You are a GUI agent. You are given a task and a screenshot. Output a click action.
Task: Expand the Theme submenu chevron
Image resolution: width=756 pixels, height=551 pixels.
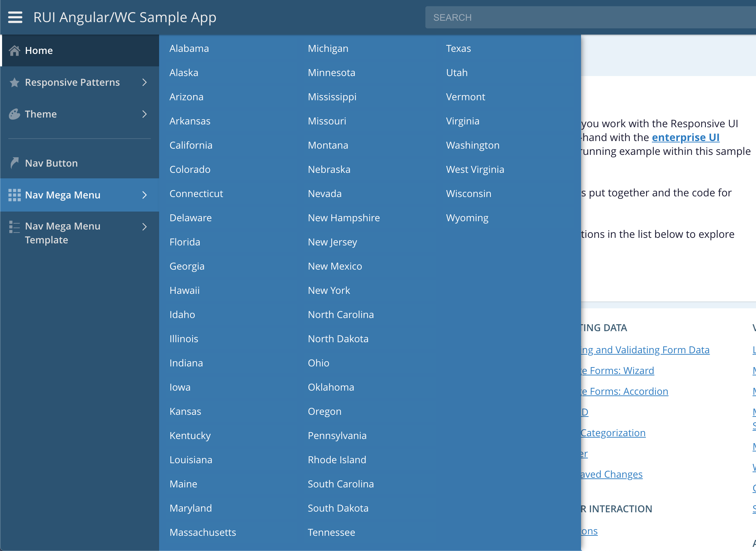(x=145, y=114)
